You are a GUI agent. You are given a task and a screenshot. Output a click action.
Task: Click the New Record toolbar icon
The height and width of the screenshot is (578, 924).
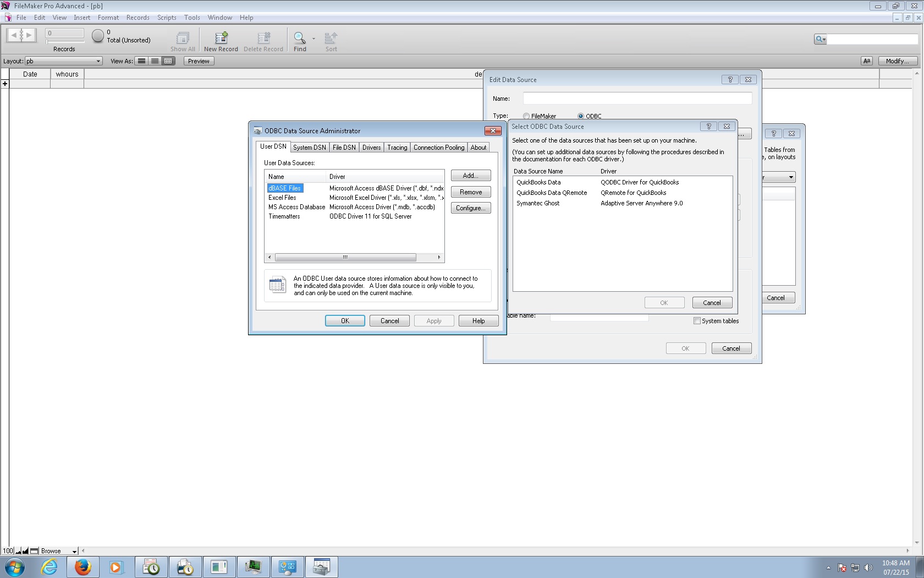(221, 38)
